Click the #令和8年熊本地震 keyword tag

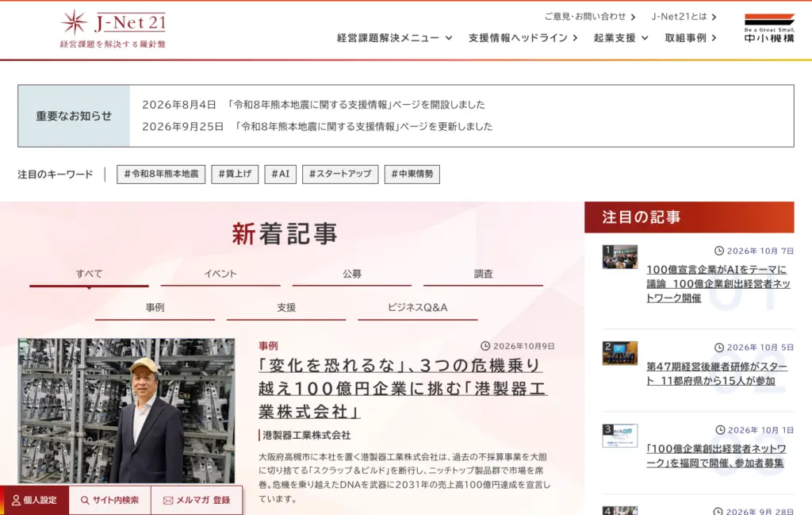coord(161,174)
